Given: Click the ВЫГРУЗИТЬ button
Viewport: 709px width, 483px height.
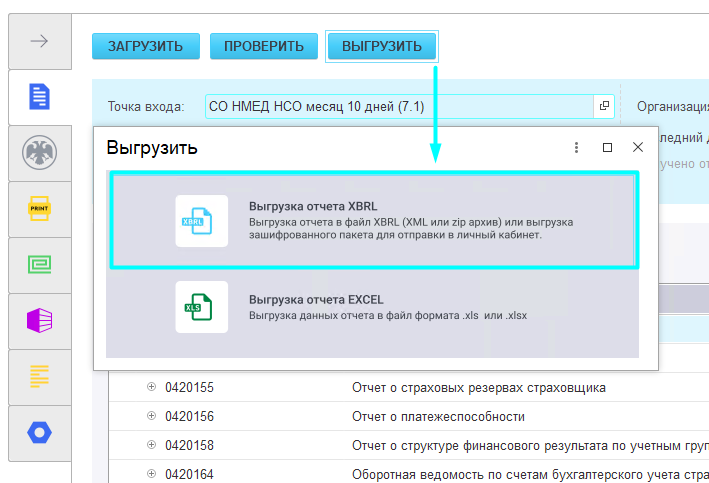Looking at the screenshot, I should [382, 46].
